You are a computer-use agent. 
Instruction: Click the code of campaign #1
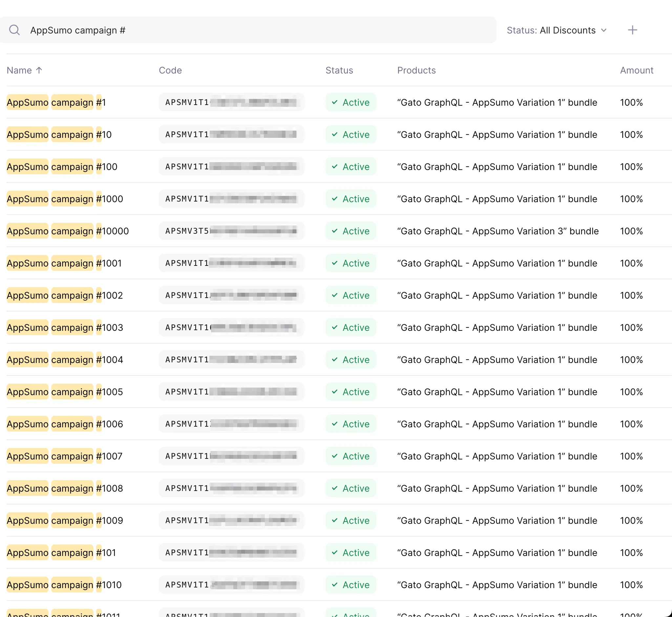(231, 102)
